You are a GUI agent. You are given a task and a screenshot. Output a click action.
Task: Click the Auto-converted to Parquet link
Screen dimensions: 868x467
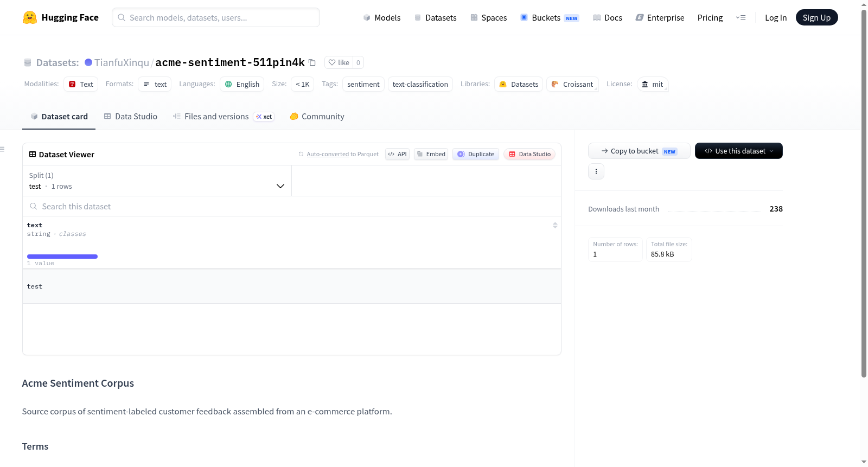click(328, 154)
